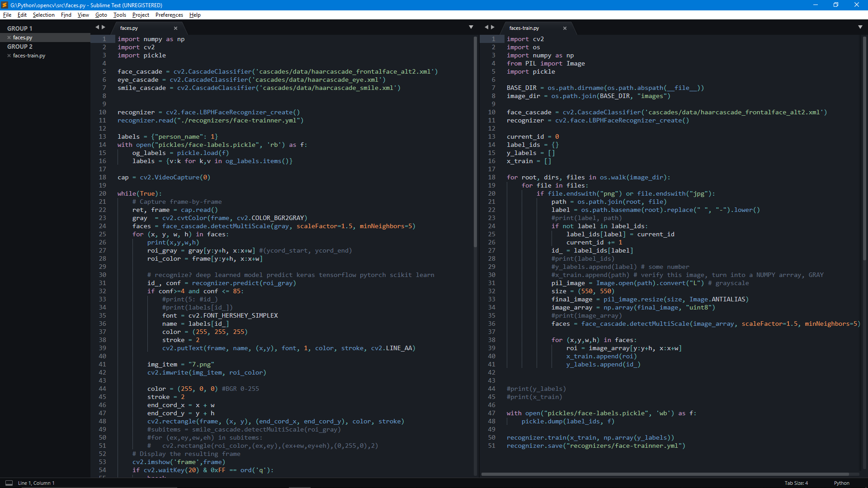This screenshot has height=488, width=868.
Task: Click line number 20 in faces.py gutter
Action: point(103,193)
